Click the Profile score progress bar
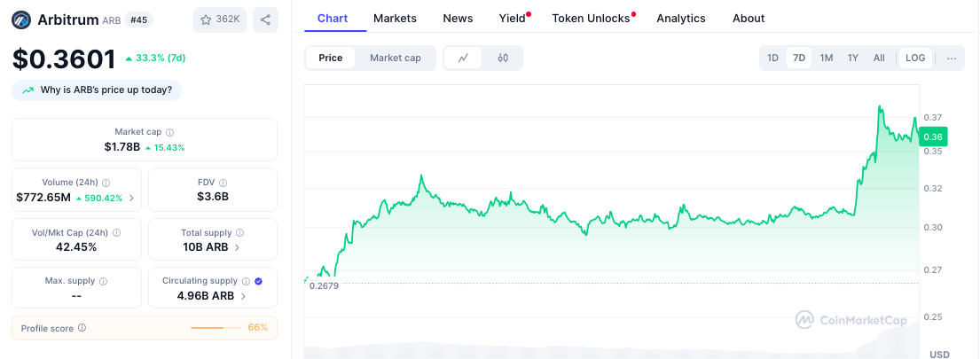The image size is (980, 359). tap(216, 328)
